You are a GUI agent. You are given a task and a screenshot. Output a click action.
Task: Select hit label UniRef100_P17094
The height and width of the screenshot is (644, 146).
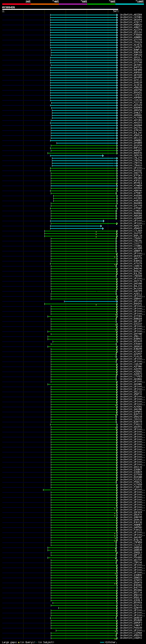[131, 118]
